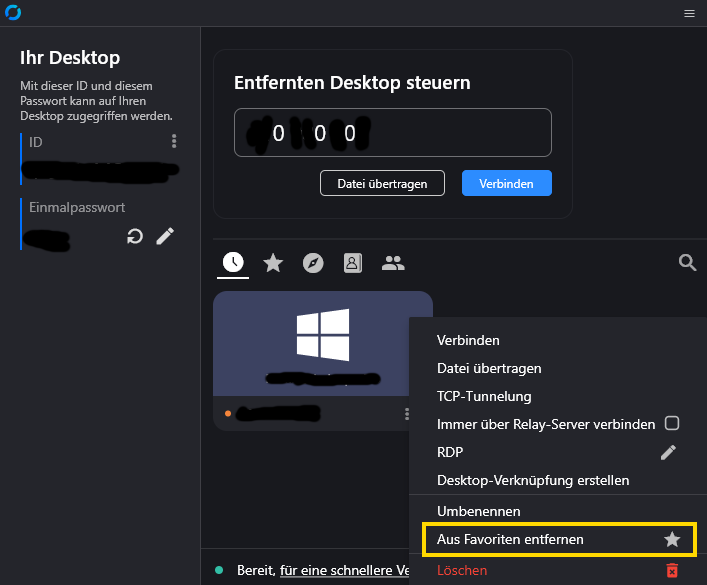Image resolution: width=707 pixels, height=585 pixels.
Task: Click the favorites star icon in menu
Action: click(672, 539)
